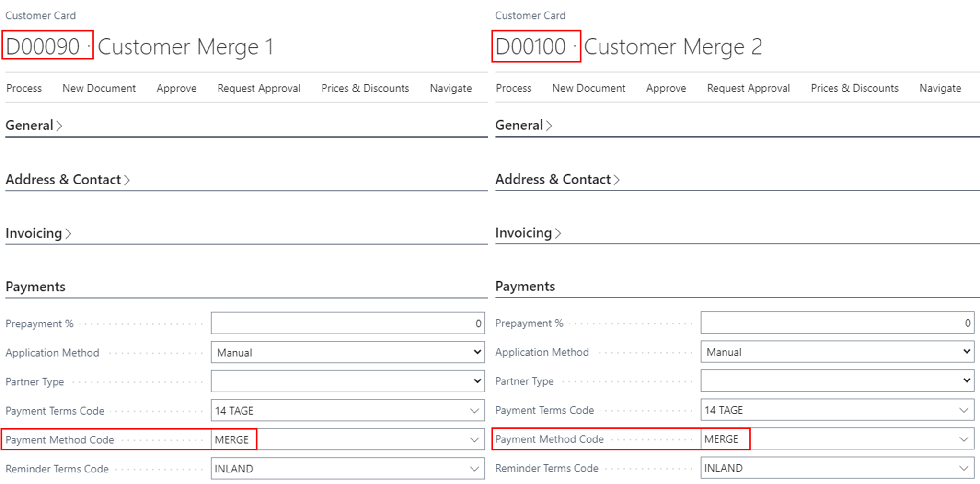
Task: Click Prepayment % field on Customer Merge 1
Action: pyautogui.click(x=347, y=323)
